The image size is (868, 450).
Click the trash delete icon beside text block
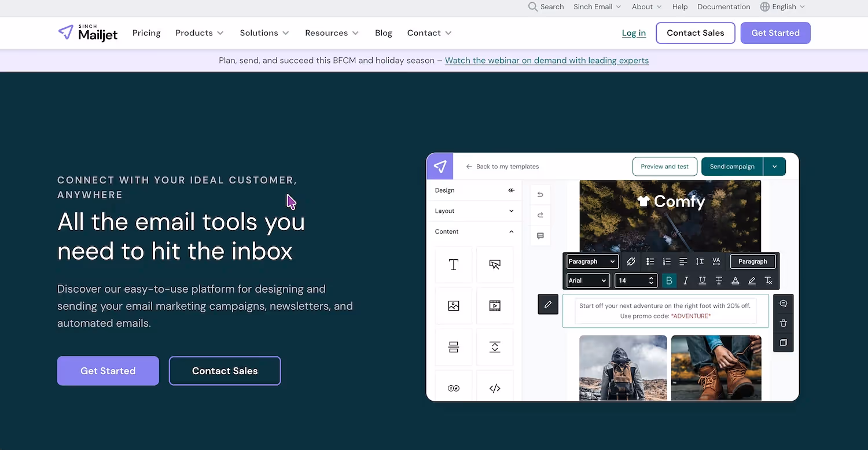point(784,323)
